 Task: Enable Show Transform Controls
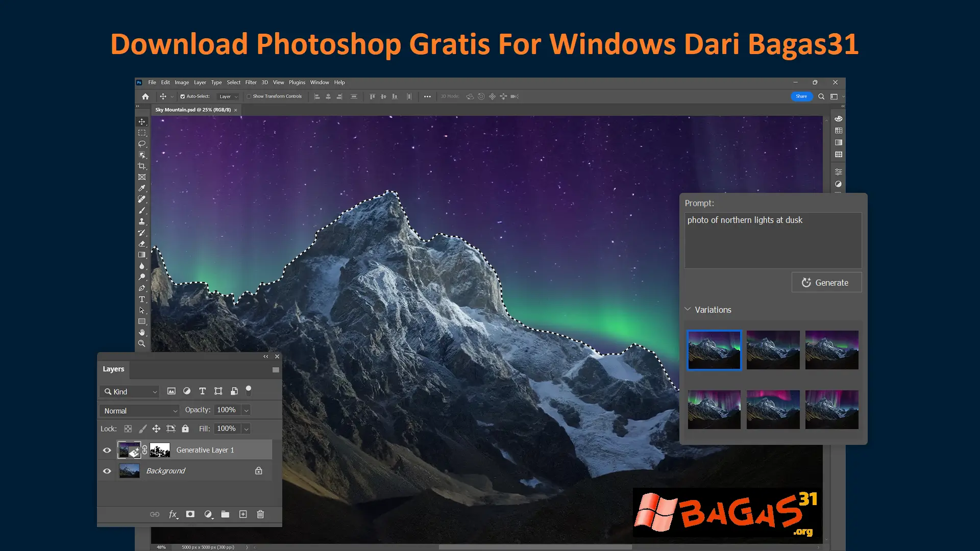pos(248,96)
